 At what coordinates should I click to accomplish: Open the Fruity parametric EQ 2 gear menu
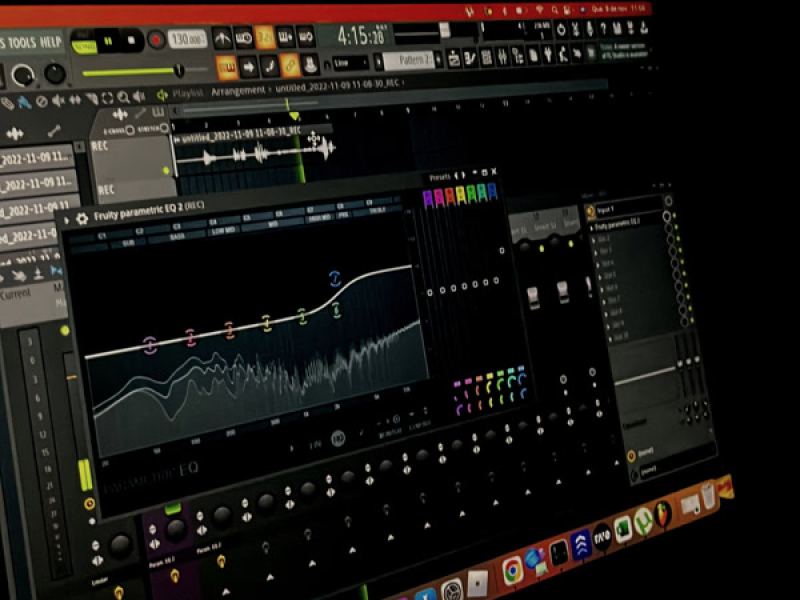coord(81,218)
